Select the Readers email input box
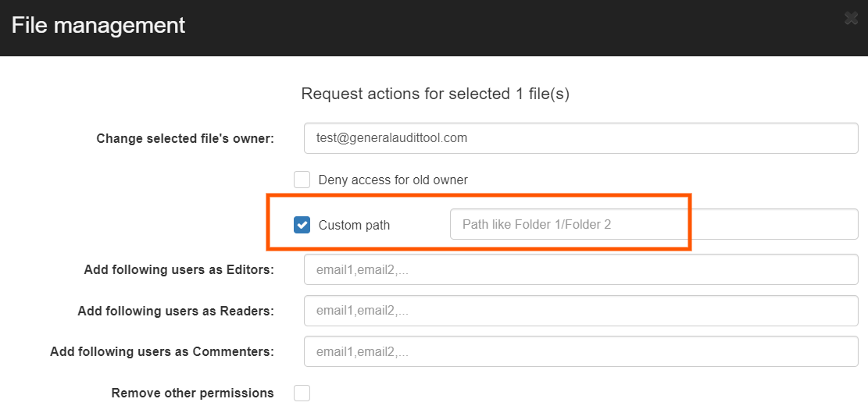Screen dimensions: 868x413 click(580, 311)
